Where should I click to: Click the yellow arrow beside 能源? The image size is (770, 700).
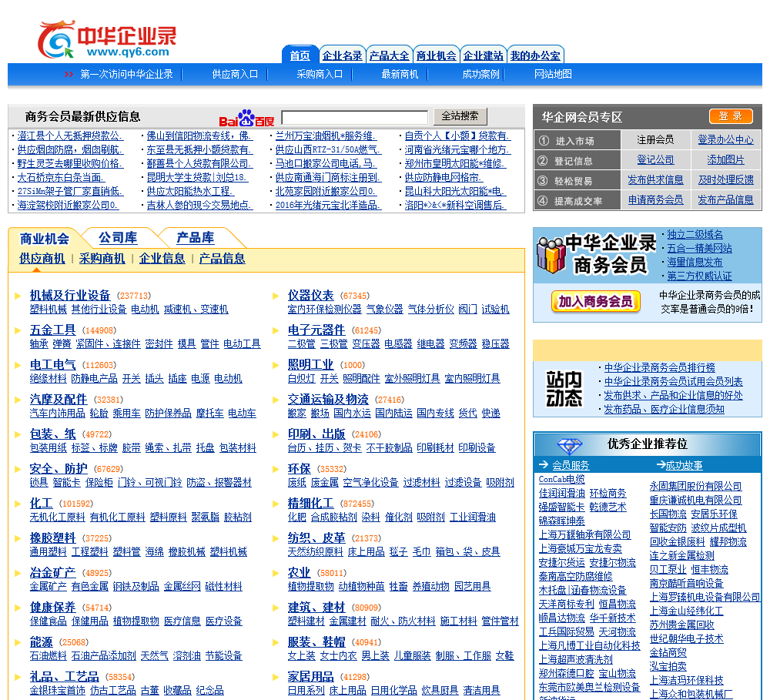[18, 642]
